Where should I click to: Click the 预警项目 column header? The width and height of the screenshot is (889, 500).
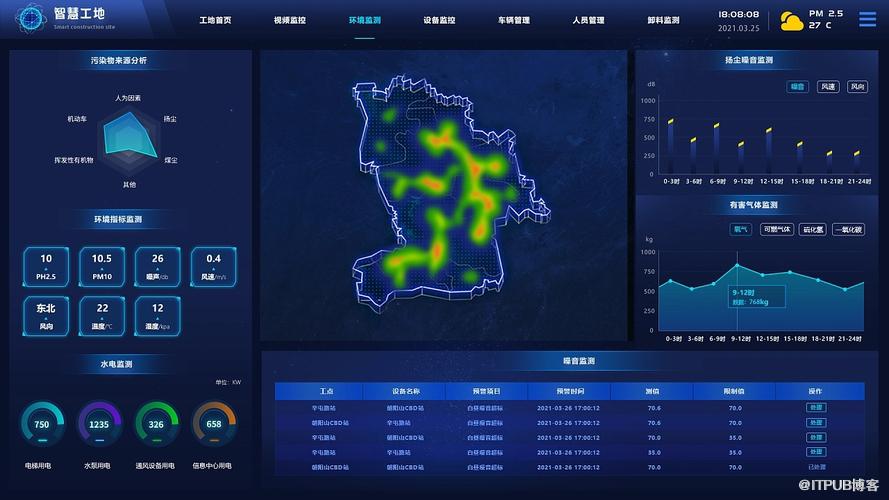coord(486,391)
